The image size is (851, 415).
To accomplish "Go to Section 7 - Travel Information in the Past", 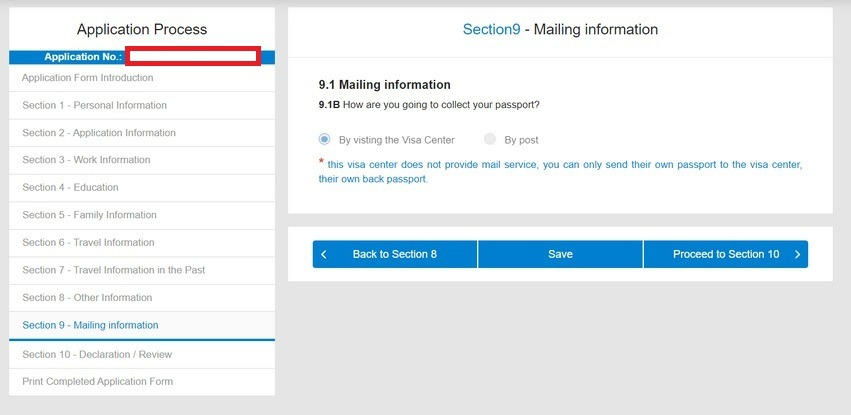I will [114, 270].
